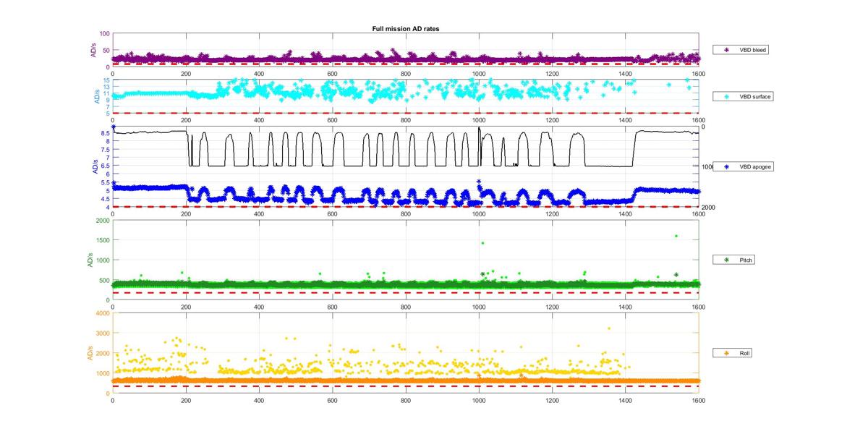Select the "Pitch" legend label
Image resolution: width=868 pixels, height=442 pixels.
pyautogui.click(x=745, y=259)
